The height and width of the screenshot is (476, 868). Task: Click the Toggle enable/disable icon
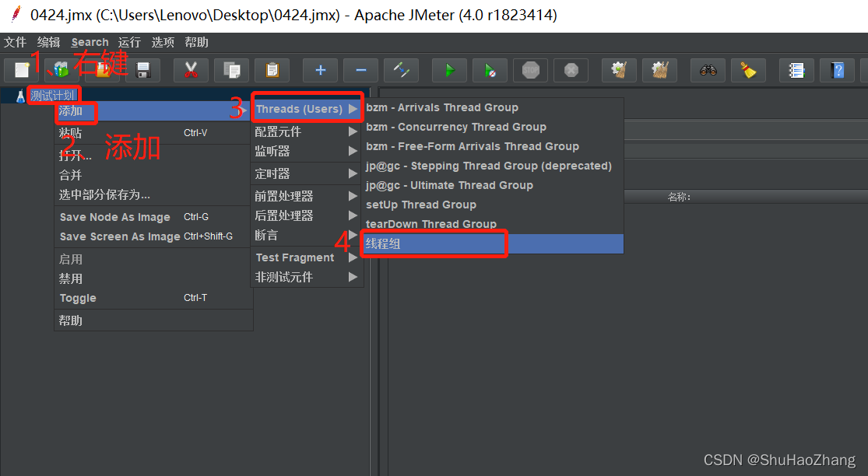(x=401, y=70)
